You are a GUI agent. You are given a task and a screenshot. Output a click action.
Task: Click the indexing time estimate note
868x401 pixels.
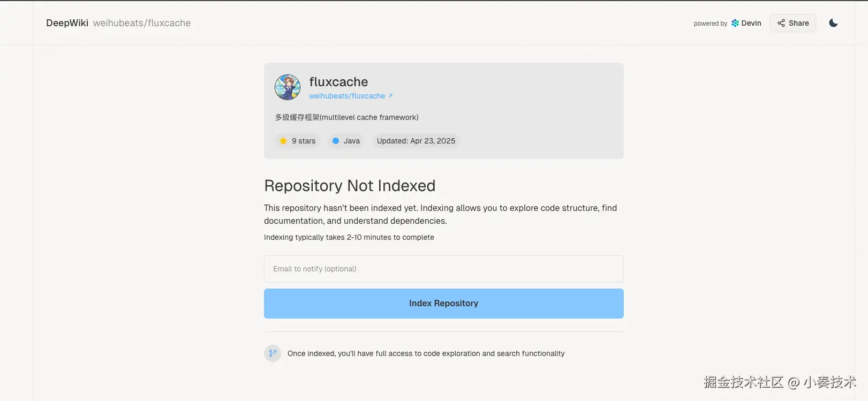(349, 237)
